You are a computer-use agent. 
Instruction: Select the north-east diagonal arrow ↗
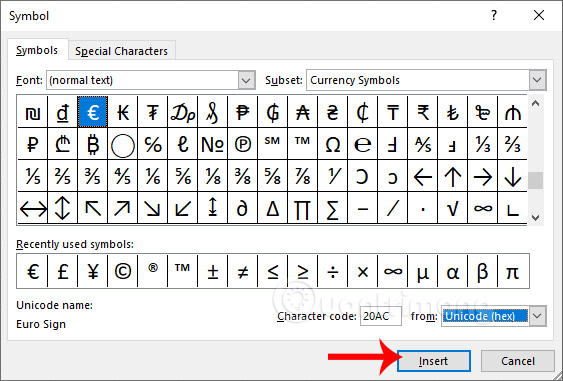point(122,208)
